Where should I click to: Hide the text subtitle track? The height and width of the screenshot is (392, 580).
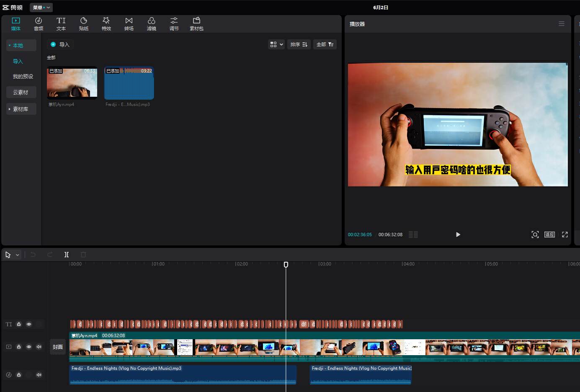click(x=29, y=324)
